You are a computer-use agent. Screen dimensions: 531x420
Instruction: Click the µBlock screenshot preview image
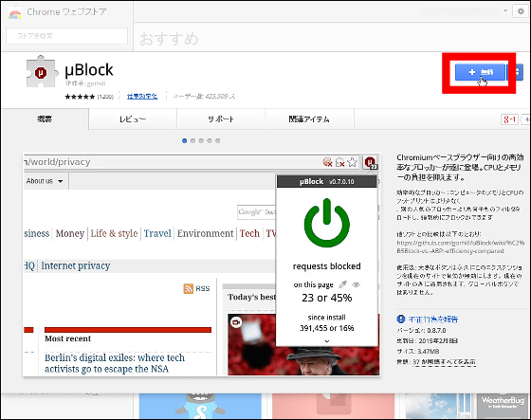coord(201,265)
